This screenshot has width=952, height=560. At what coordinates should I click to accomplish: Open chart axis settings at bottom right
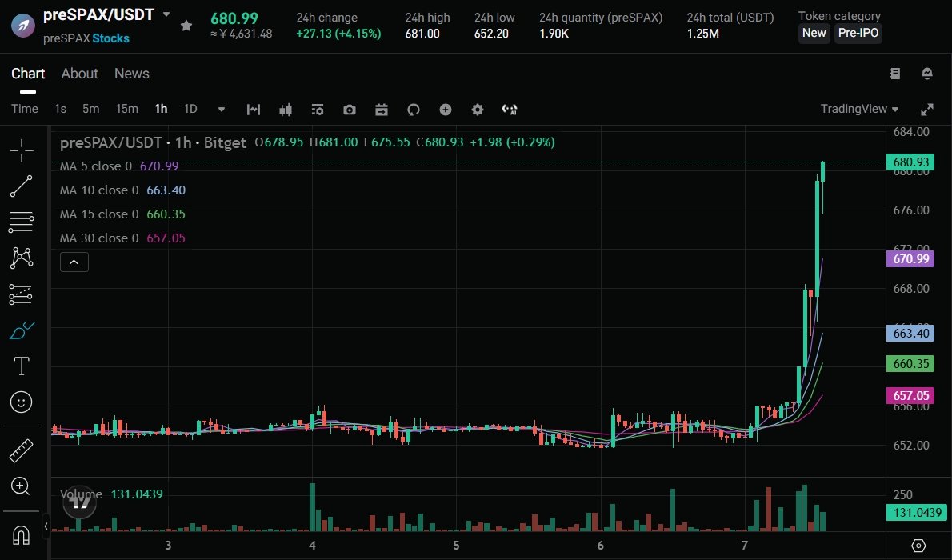(918, 546)
